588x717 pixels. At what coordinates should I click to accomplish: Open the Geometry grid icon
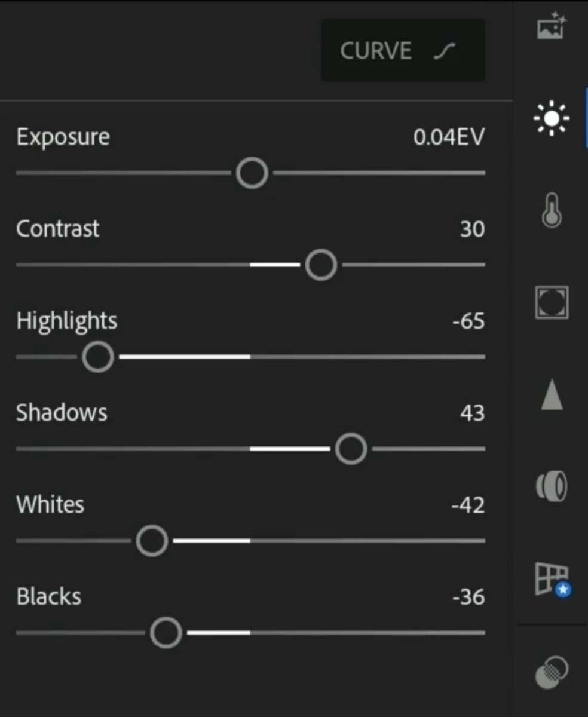[x=552, y=580]
